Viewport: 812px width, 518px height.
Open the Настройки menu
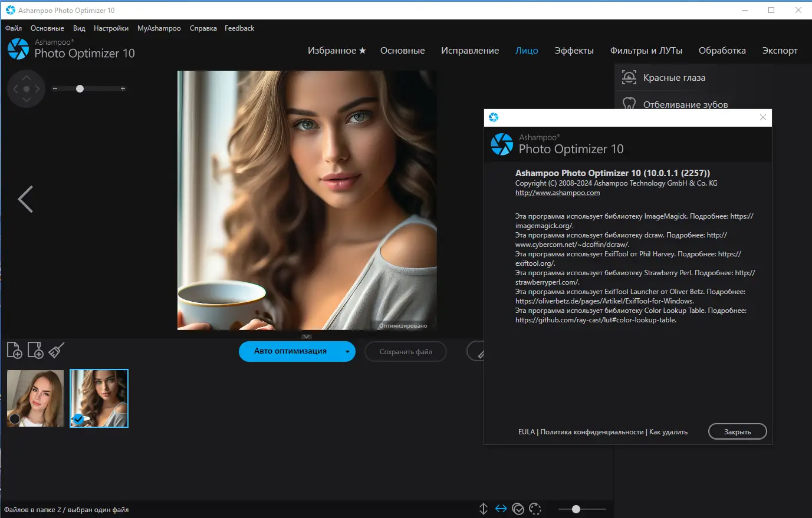click(x=111, y=28)
